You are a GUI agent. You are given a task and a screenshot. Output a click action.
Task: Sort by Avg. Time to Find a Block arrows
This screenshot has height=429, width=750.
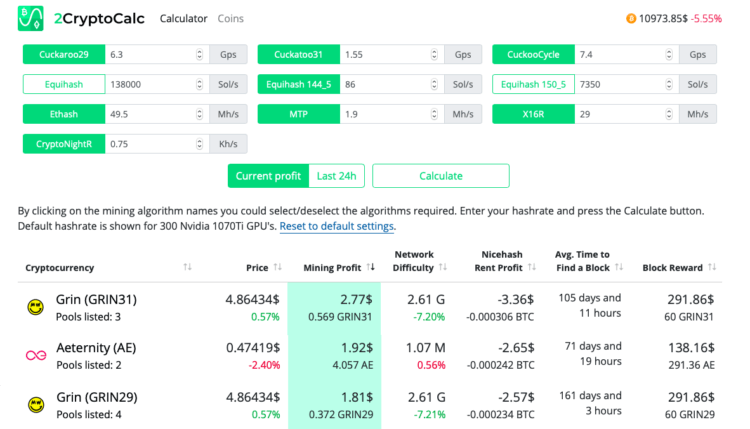[x=619, y=267]
